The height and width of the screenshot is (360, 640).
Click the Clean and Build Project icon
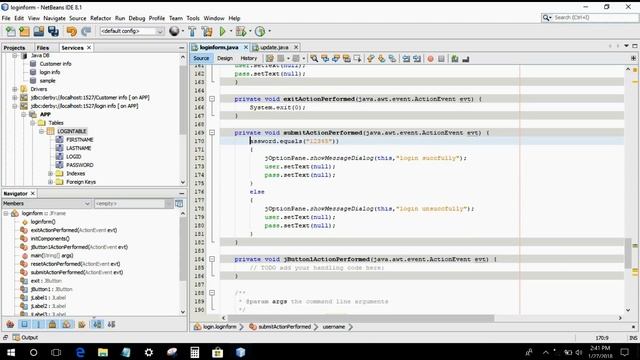(x=207, y=31)
